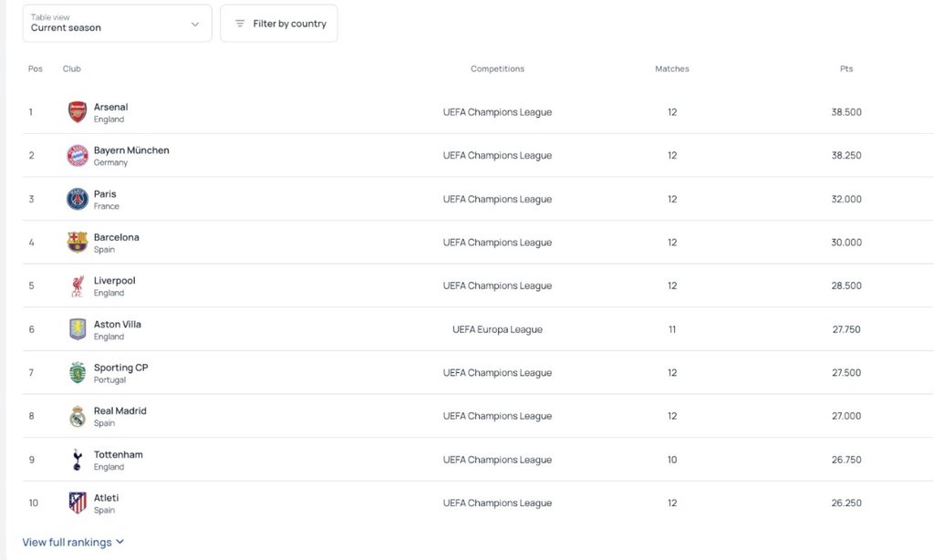Image resolution: width=934 pixels, height=560 pixels.
Task: Select Real Madrid's 27.000 points value
Action: coord(846,417)
